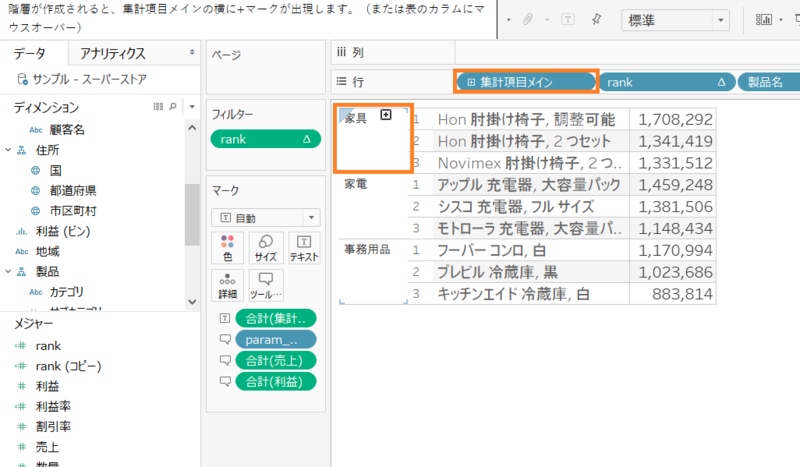Open the paperclip icon's dropdown arrow
Viewport: 800px width, 467px height.
point(546,20)
